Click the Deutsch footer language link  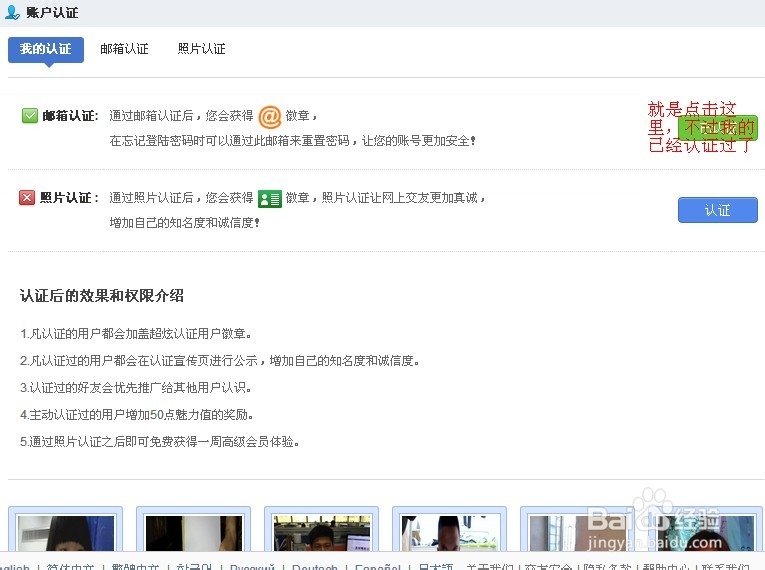click(315, 567)
